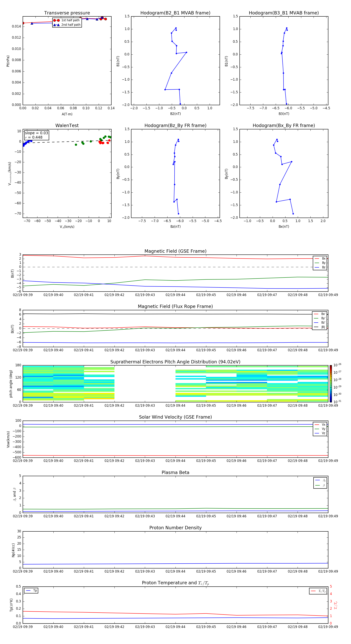This screenshot has height=644, width=351.
Task: Click the Vy entry in velocity legend
Action: [320, 429]
